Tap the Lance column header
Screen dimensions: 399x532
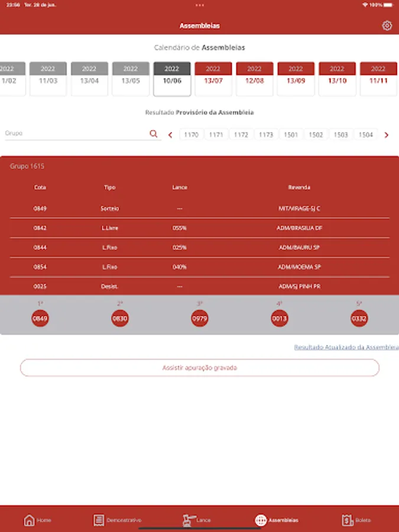point(180,187)
